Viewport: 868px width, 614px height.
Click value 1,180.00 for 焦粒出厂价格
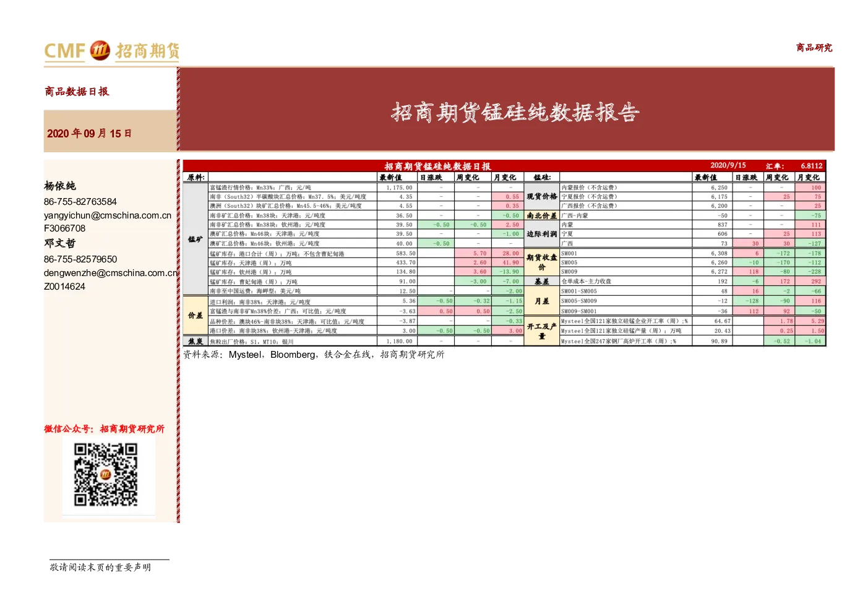[x=400, y=341]
